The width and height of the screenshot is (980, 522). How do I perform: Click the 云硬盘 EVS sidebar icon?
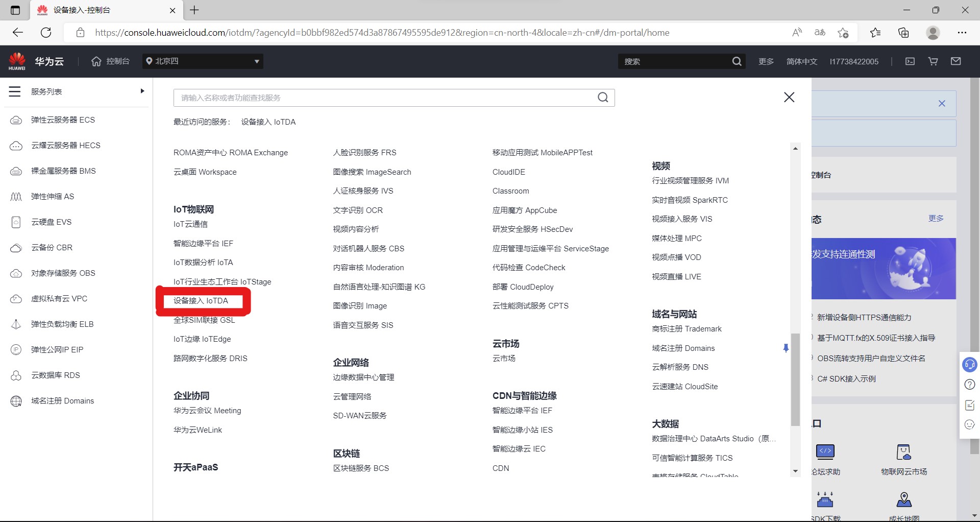click(16, 222)
